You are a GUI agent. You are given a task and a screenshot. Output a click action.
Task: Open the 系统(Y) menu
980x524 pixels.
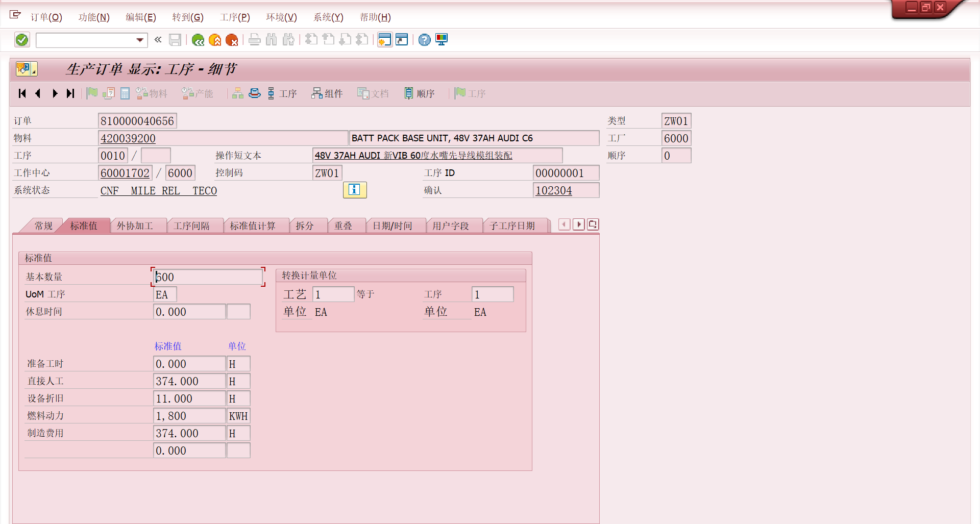click(x=328, y=17)
